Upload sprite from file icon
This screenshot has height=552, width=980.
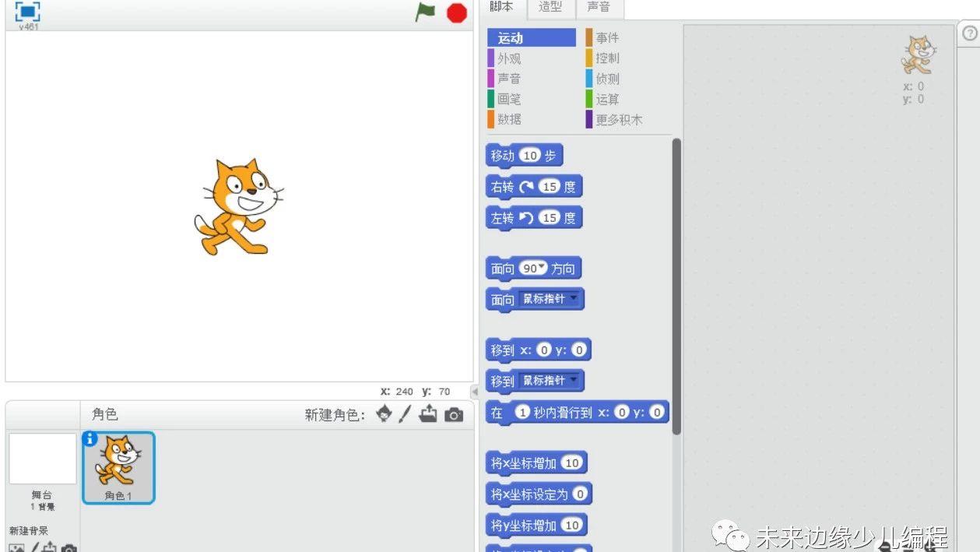428,414
